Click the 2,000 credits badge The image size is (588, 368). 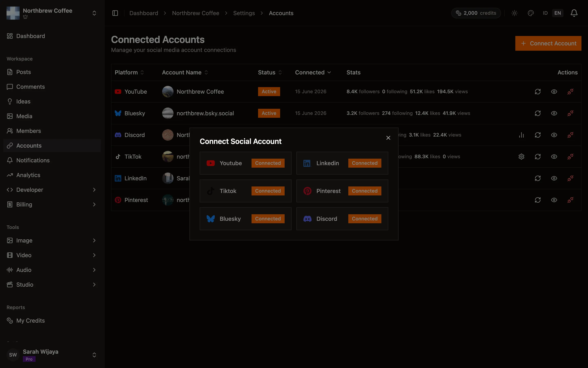click(476, 13)
